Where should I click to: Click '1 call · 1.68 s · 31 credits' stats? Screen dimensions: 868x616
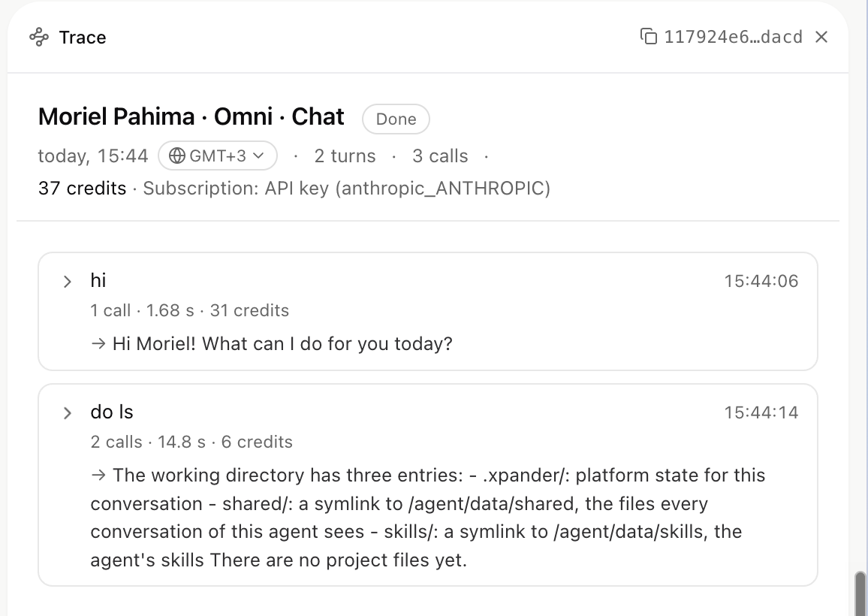click(189, 310)
